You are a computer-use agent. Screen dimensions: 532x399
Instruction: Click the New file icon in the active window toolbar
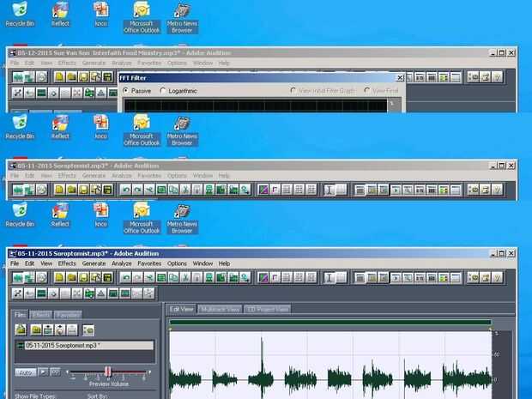[x=59, y=277]
